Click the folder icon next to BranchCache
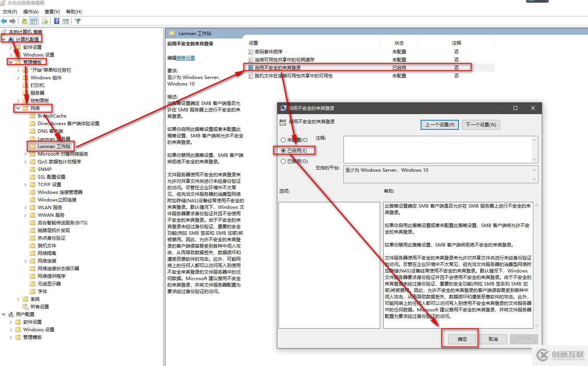This screenshot has height=366, width=588. point(32,116)
